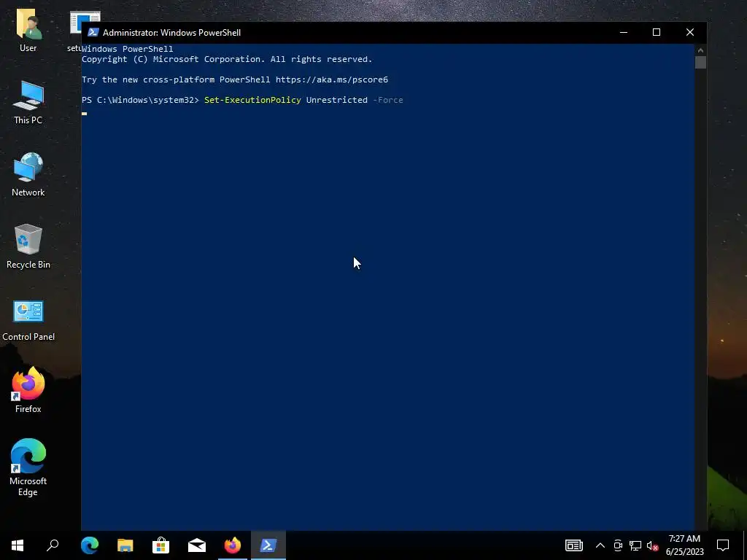Launch the Microsoft Edge desktop shortcut
Screen dimensions: 747x560
[28, 467]
